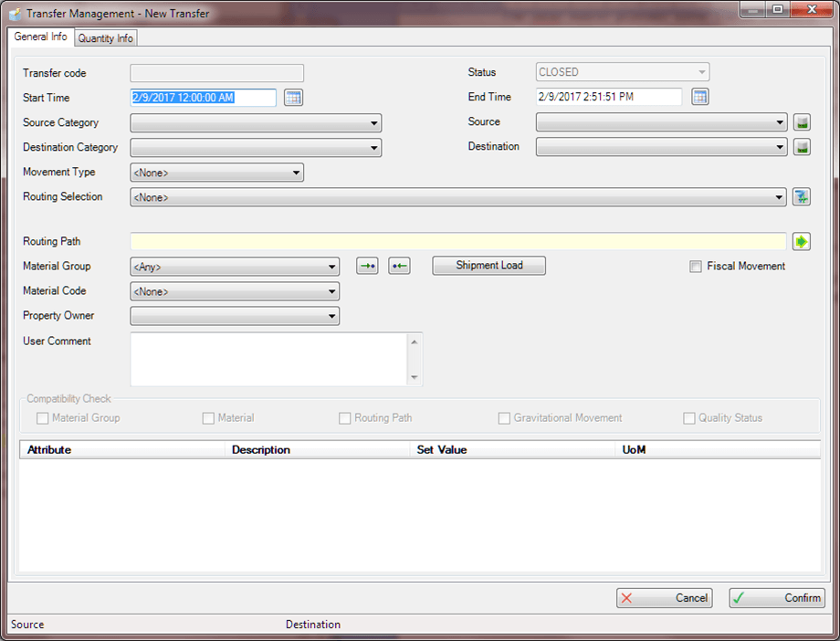Open the Source Category dropdown
Image resolution: width=840 pixels, height=641 pixels.
[x=374, y=122]
